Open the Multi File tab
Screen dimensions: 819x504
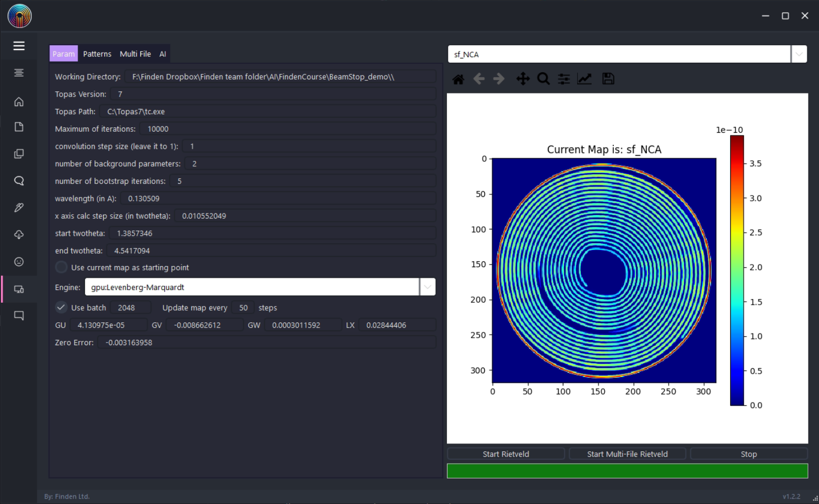(x=136, y=54)
